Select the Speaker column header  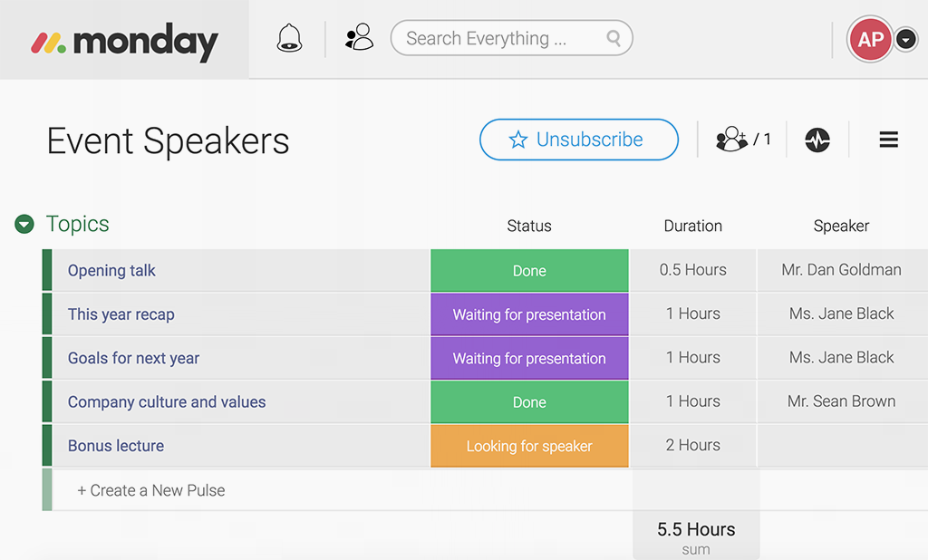[x=841, y=227]
